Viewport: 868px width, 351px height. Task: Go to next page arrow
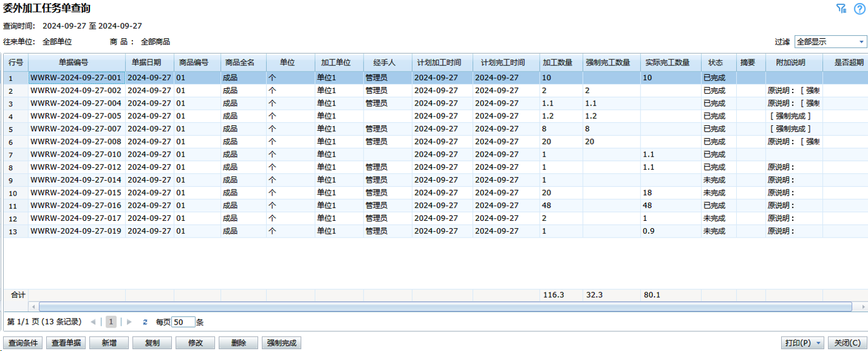pyautogui.click(x=129, y=322)
